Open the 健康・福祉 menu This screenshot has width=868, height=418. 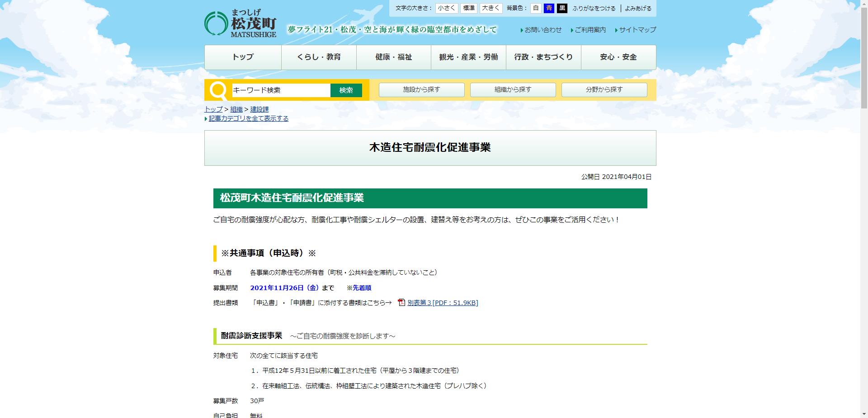[393, 57]
